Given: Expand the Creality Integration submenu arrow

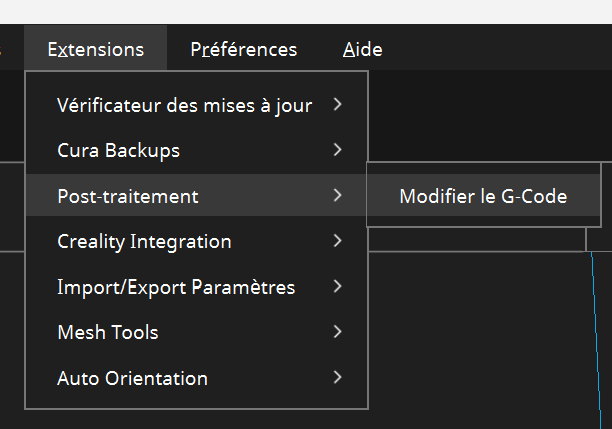Looking at the screenshot, I should (x=339, y=241).
